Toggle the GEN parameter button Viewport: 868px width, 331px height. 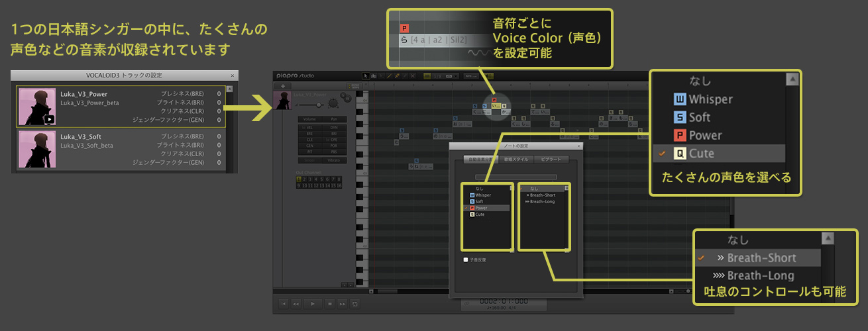pyautogui.click(x=310, y=146)
